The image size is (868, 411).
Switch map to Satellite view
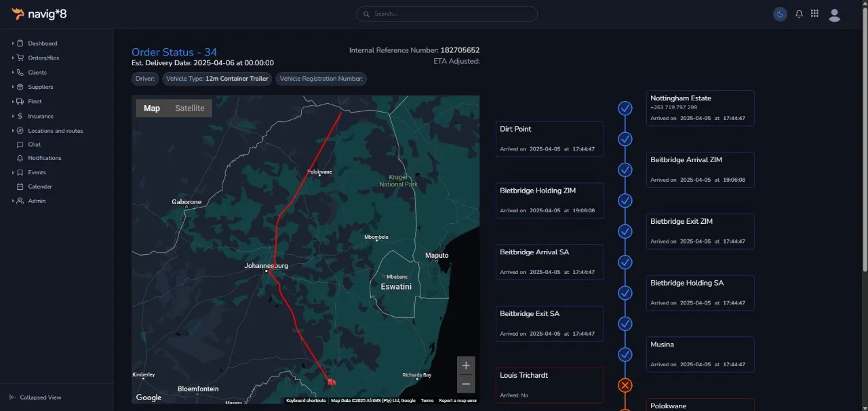(x=189, y=109)
